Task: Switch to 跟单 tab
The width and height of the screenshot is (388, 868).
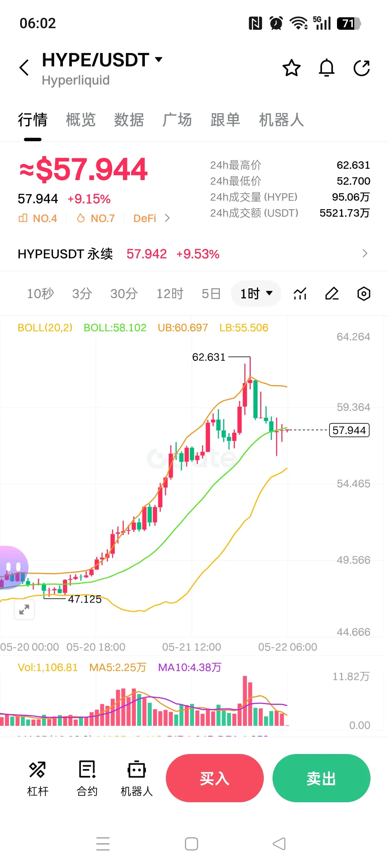Action: click(x=225, y=120)
